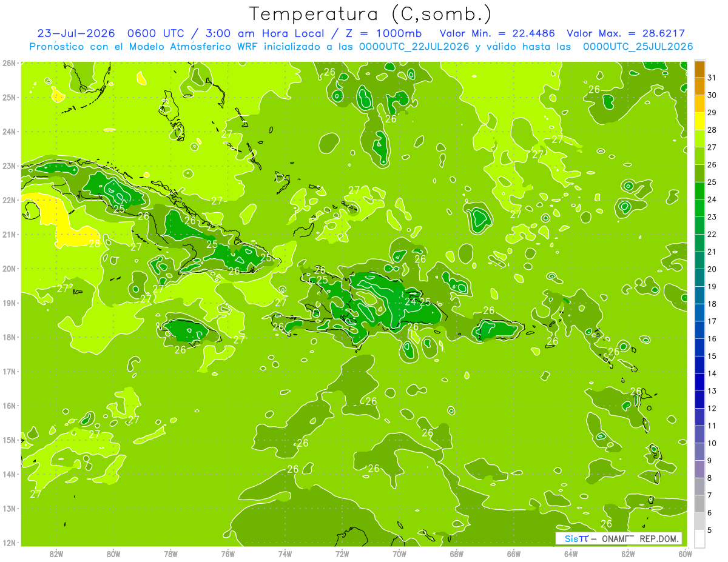728x562 pixels.
Task: Click the color scale label "5"
Action: [710, 530]
